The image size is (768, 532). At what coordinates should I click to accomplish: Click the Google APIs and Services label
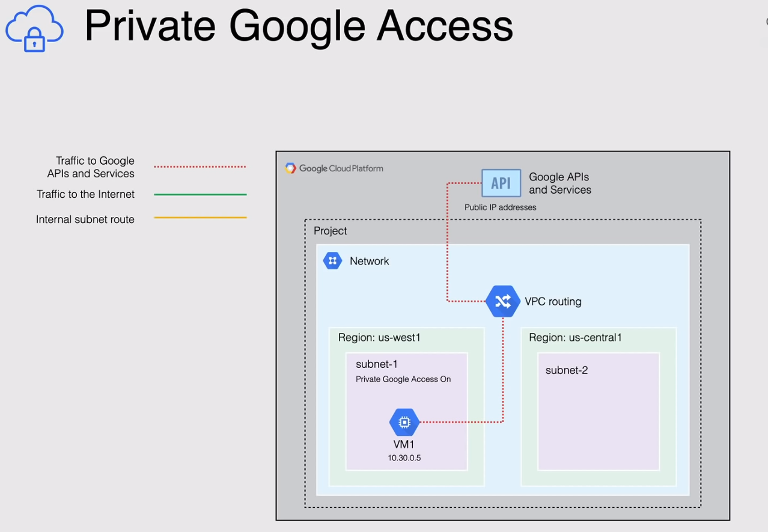point(559,183)
